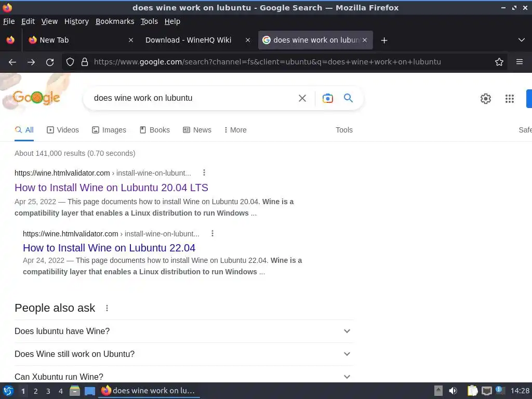Filter results by Videos
The height and width of the screenshot is (399, 532).
pyautogui.click(x=63, y=130)
